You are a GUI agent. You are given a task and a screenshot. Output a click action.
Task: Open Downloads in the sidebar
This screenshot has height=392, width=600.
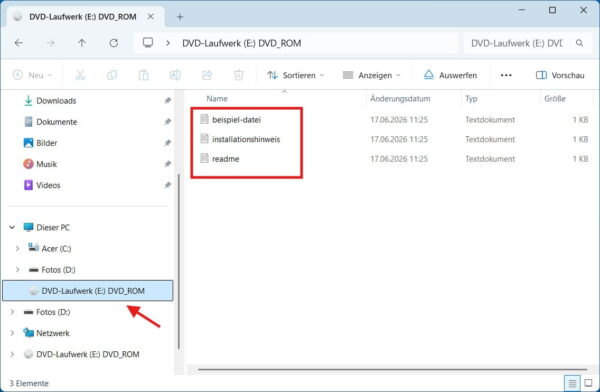point(56,101)
